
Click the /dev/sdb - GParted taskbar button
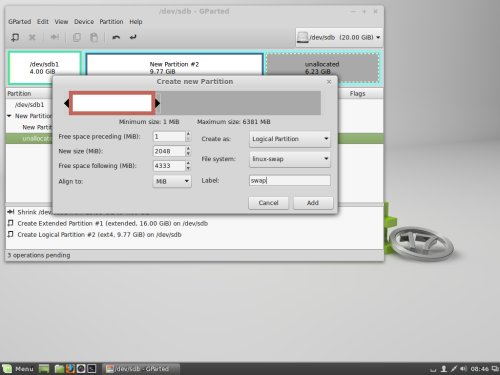point(141,369)
